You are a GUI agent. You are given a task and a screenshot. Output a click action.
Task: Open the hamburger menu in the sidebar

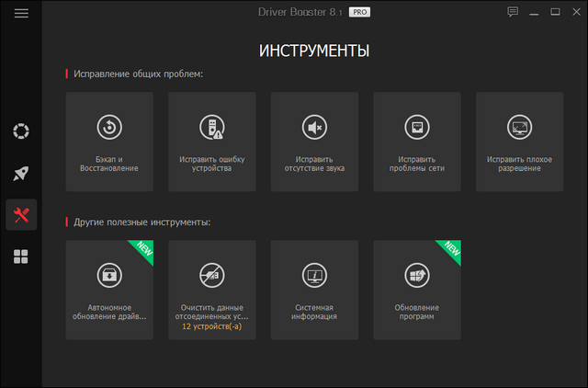[x=21, y=13]
